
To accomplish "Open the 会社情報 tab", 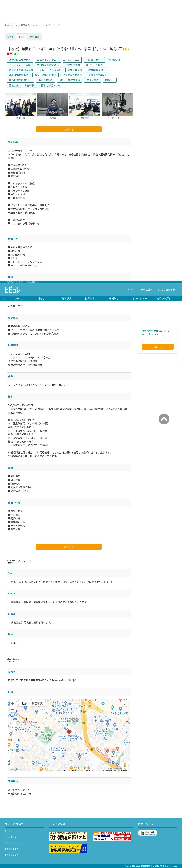I will (34, 37).
